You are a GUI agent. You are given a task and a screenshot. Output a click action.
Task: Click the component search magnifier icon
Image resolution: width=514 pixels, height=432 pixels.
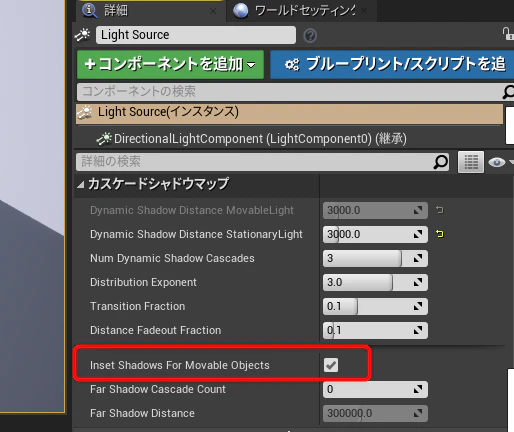[508, 92]
